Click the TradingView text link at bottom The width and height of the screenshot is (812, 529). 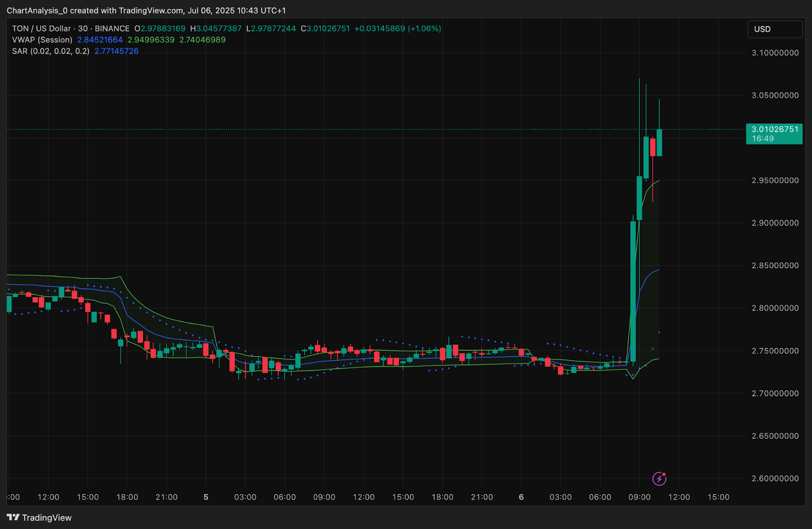[47, 517]
